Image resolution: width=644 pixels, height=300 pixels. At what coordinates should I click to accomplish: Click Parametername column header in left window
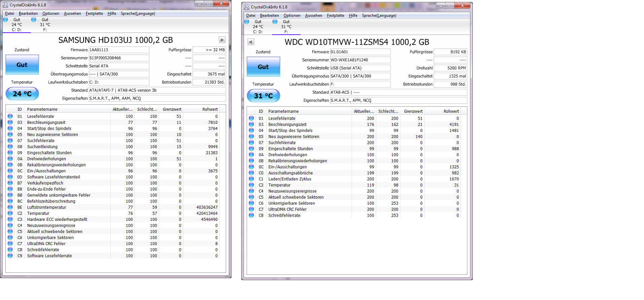click(68, 109)
